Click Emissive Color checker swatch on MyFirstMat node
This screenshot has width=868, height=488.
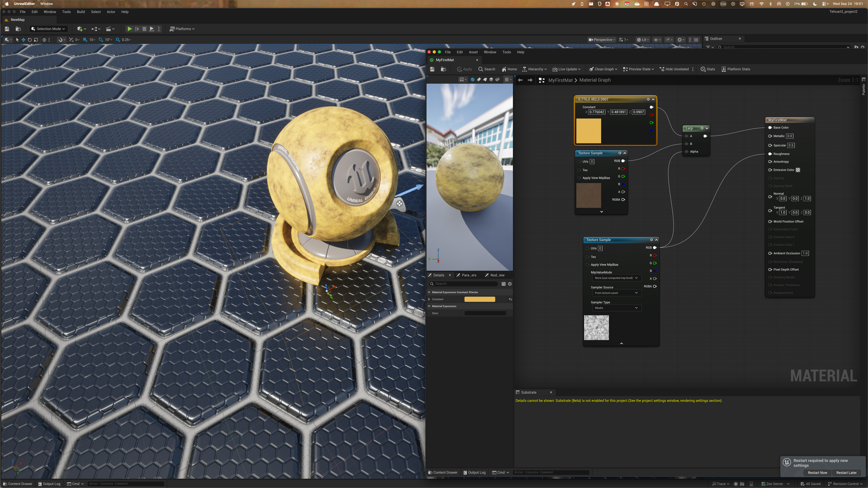798,170
